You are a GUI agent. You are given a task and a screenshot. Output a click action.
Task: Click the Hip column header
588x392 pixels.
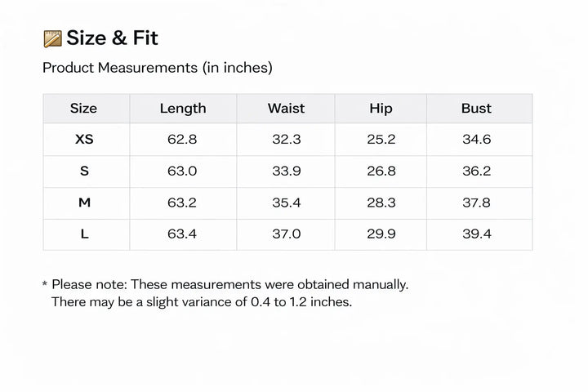pos(381,109)
